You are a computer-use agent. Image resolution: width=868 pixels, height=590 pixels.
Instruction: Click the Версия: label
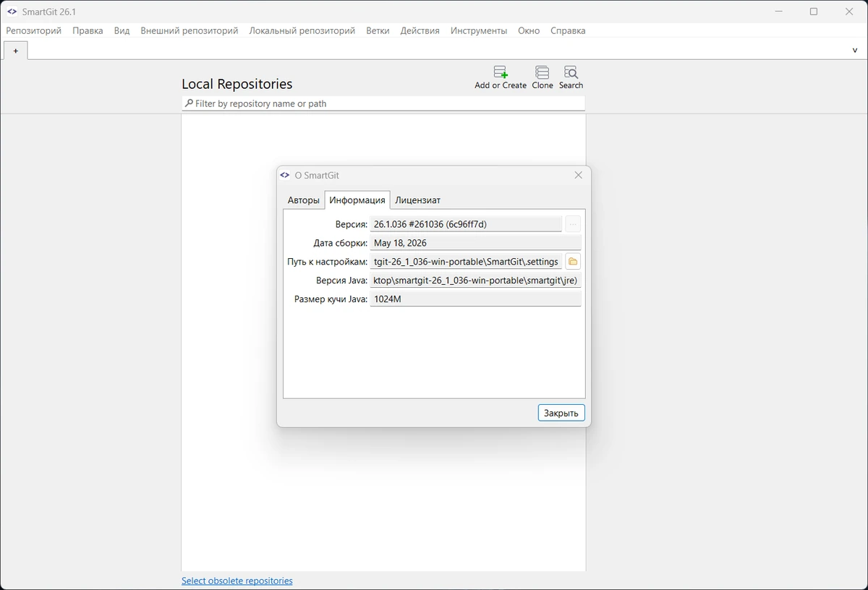[x=352, y=224]
